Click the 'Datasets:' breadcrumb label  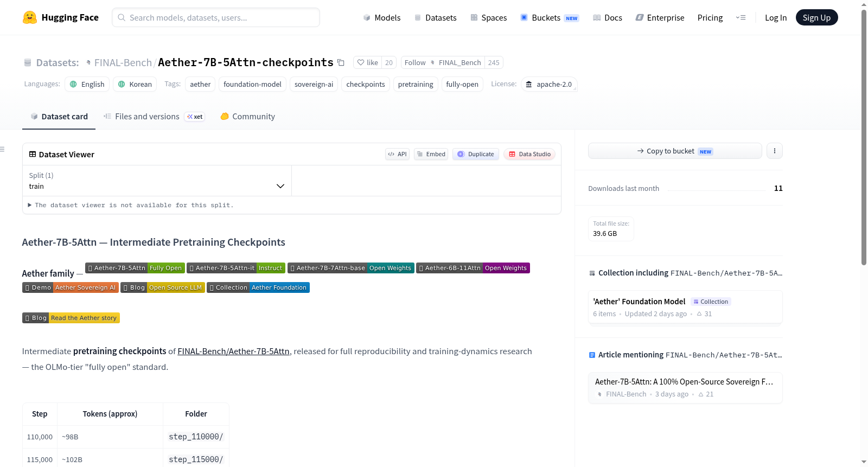58,62
